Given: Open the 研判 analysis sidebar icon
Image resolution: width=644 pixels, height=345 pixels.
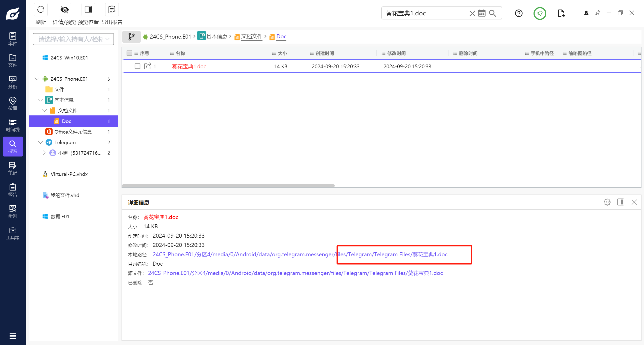Looking at the screenshot, I should click(x=13, y=211).
